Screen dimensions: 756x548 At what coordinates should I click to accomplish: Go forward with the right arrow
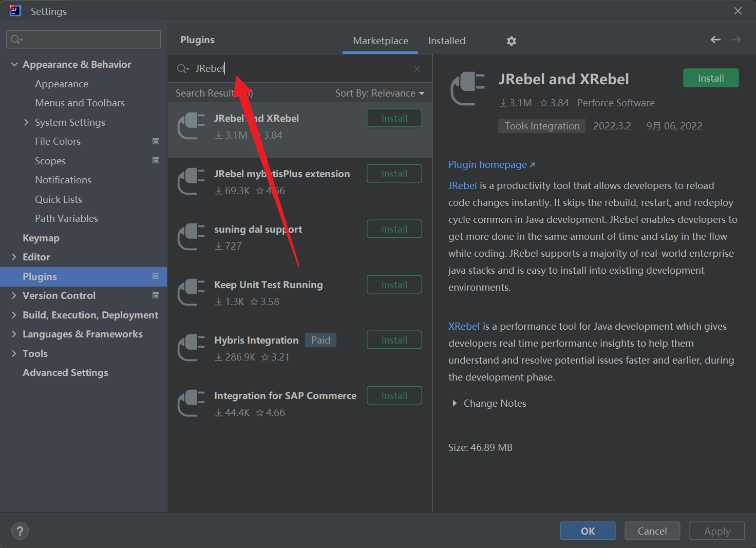pyautogui.click(x=736, y=40)
